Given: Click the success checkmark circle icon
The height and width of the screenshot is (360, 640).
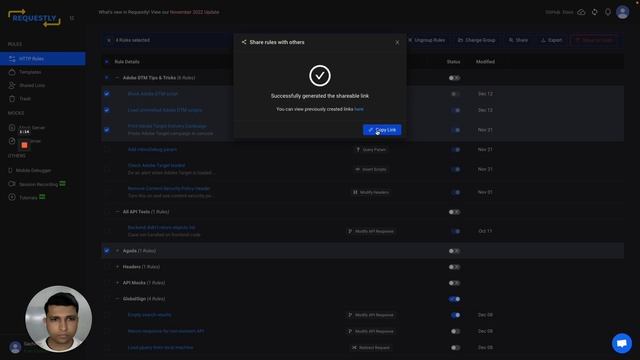Looking at the screenshot, I should pos(320,76).
